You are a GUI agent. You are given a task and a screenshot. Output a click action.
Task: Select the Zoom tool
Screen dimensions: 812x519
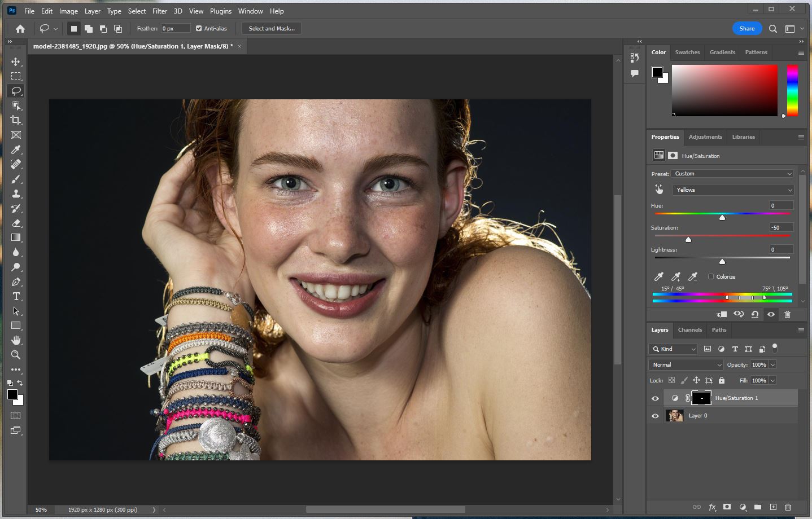16,355
